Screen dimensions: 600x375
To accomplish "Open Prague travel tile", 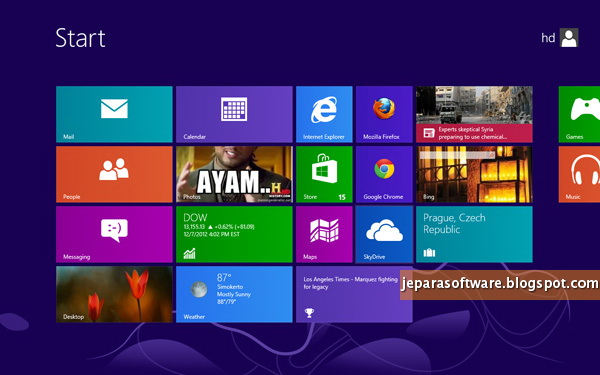I will [x=474, y=234].
